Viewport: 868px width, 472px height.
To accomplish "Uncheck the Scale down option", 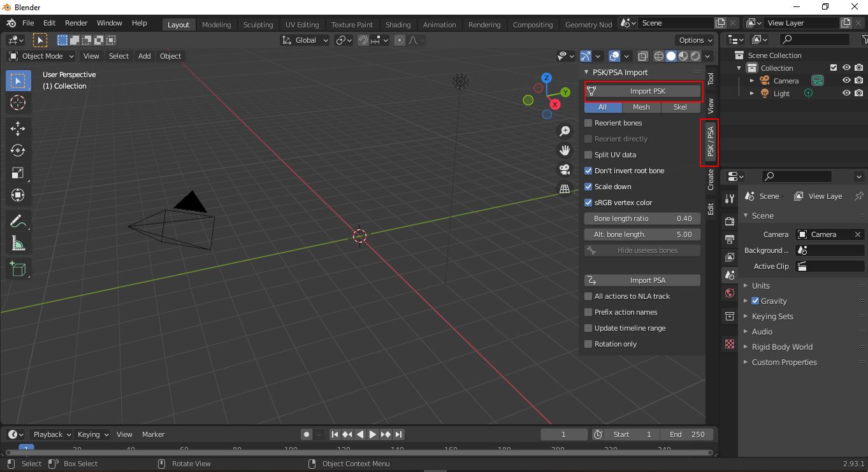I will click(588, 187).
